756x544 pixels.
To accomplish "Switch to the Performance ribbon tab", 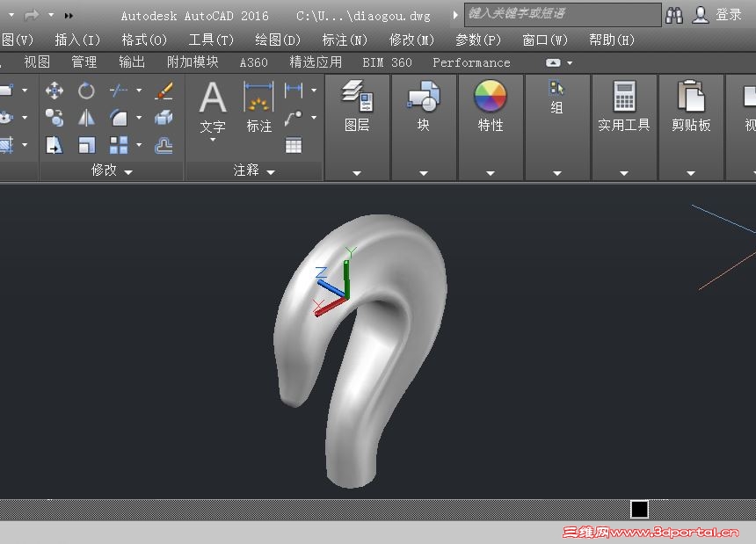I will [x=471, y=62].
